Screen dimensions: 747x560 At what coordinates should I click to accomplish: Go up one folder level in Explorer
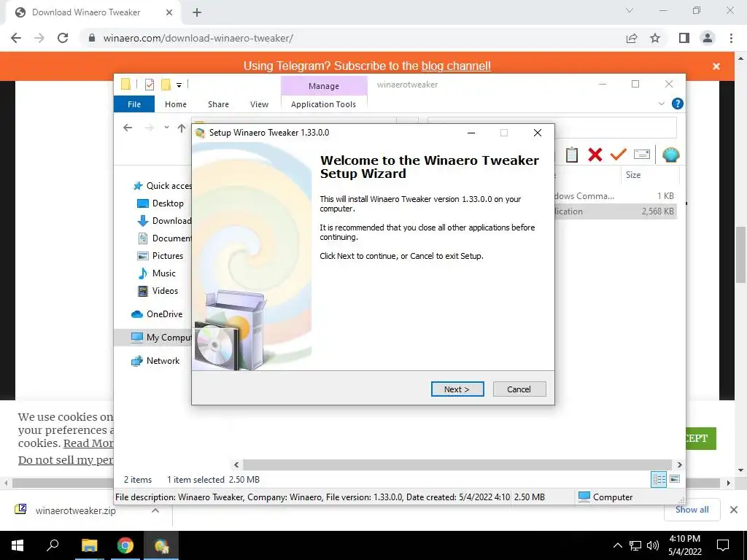[182, 128]
